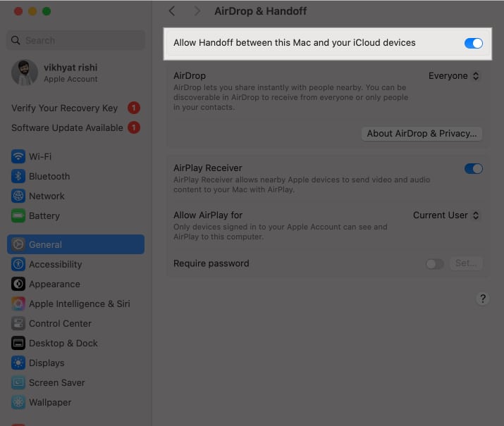This screenshot has height=426, width=504.
Task: Select the Network globe icon
Action: coord(18,196)
